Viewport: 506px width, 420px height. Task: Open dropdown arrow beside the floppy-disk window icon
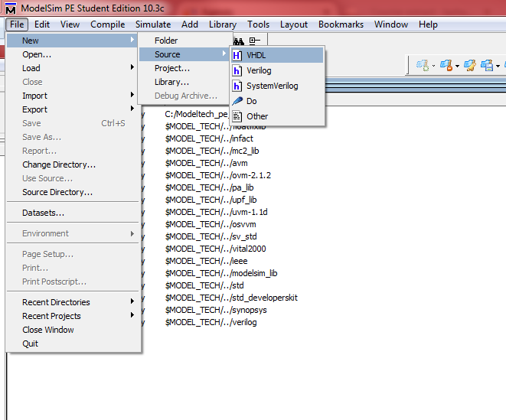498,66
